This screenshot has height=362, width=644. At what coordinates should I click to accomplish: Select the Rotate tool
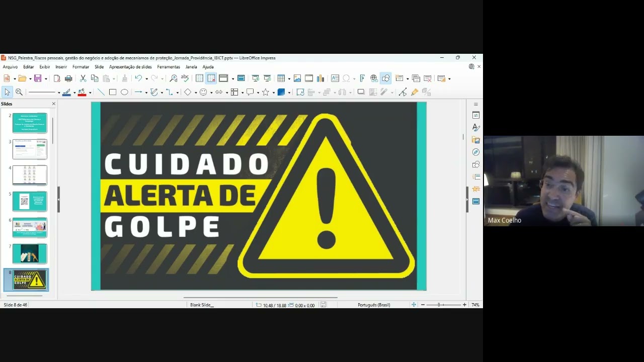pos(300,92)
